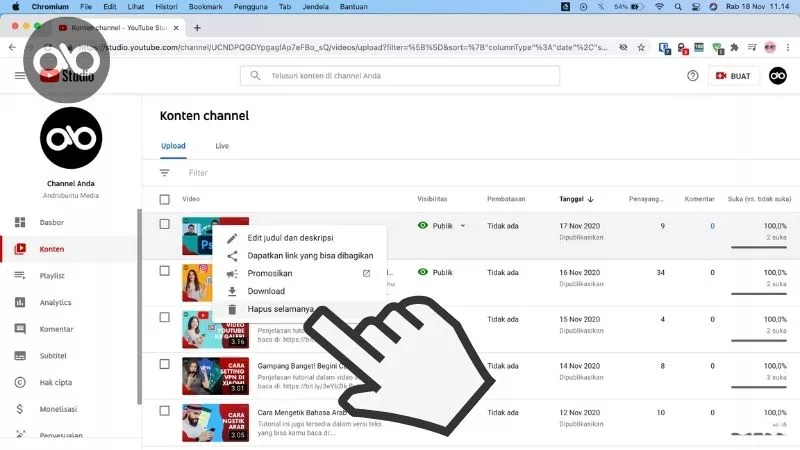Click the Filter input field
The height and width of the screenshot is (450, 800).
point(198,173)
